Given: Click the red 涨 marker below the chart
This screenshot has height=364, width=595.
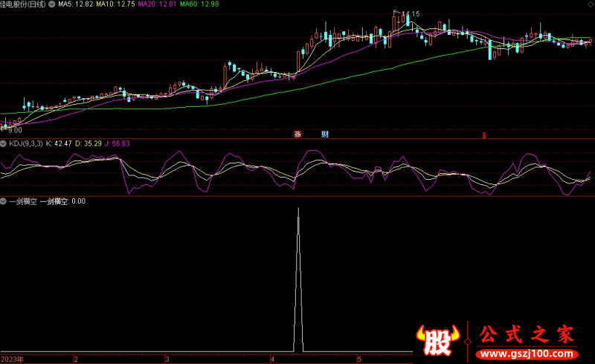Looking at the screenshot, I should pos(297,134).
